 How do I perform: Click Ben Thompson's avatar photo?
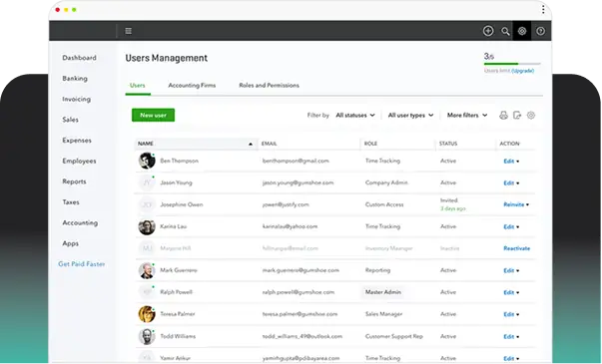(147, 161)
